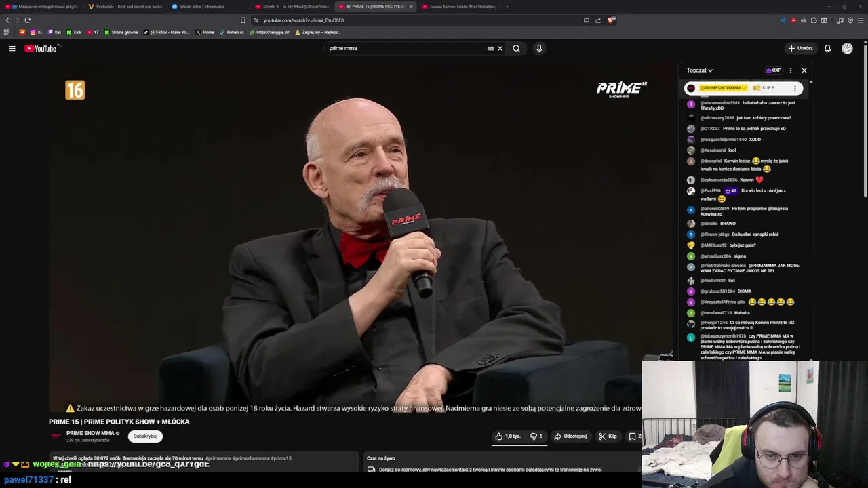Switch to 'Masculine whitegirl music playlist' tab
The height and width of the screenshot is (488, 868).
pos(43,7)
